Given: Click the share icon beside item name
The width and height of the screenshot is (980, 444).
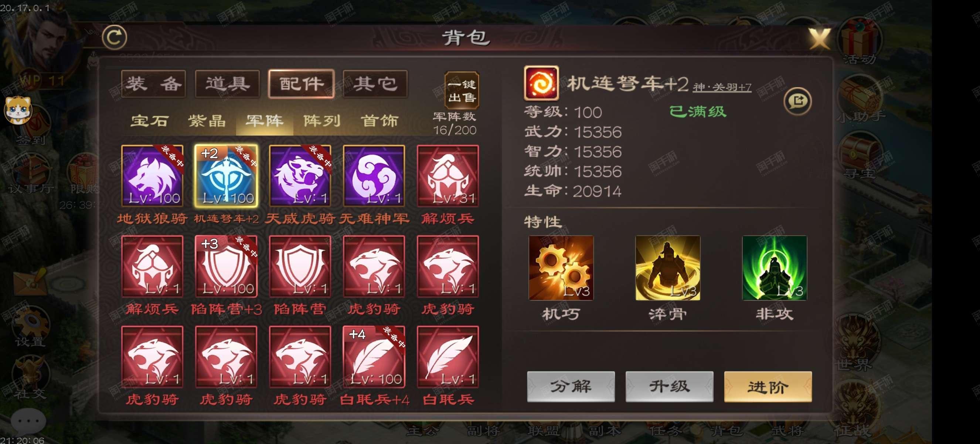Looking at the screenshot, I should [797, 101].
